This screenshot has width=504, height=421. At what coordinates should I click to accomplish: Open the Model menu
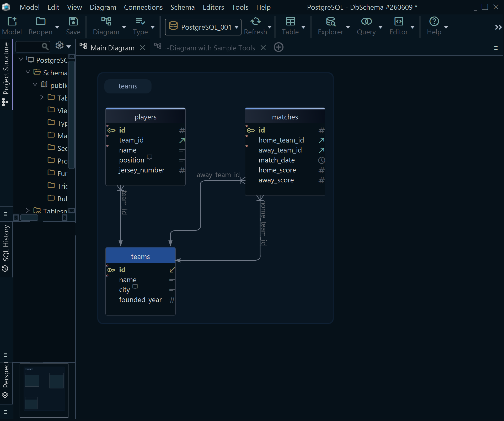[30, 7]
